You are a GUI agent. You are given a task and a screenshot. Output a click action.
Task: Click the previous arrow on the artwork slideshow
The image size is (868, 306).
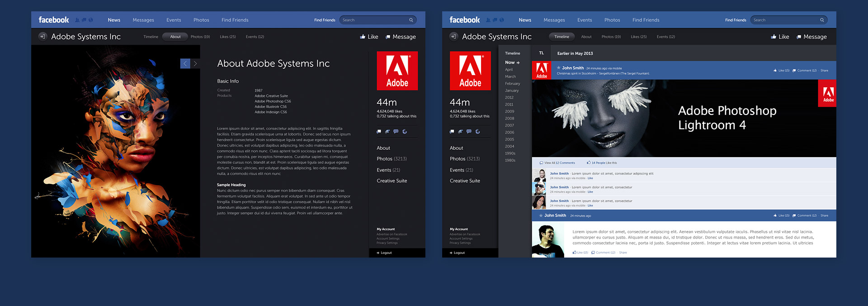(185, 64)
